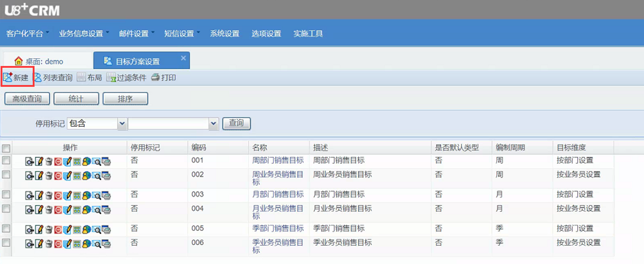
Task: Open the 周部门销售目标 name link
Action: coord(278,160)
